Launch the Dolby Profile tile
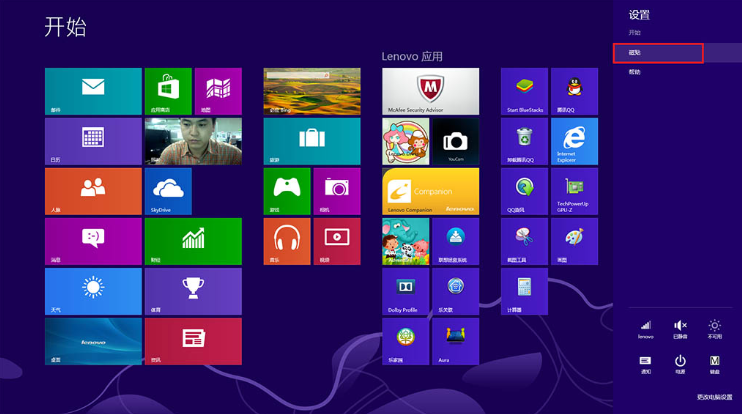The height and width of the screenshot is (414, 742). tap(405, 291)
